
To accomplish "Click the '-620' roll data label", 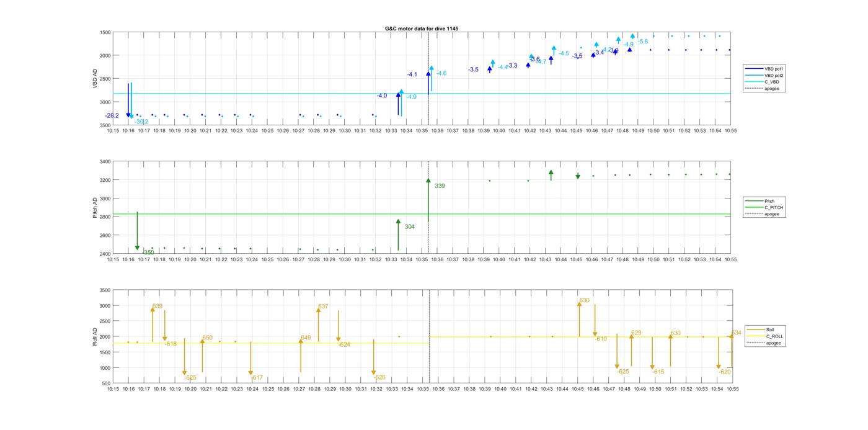I will click(x=725, y=372).
